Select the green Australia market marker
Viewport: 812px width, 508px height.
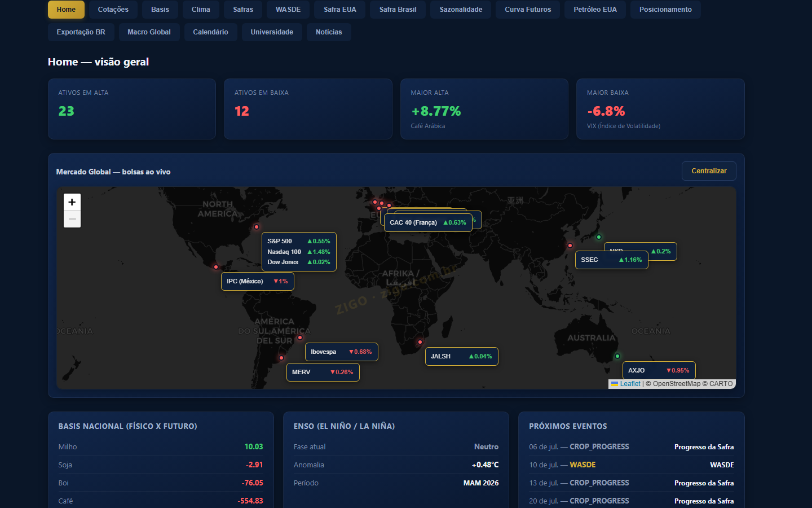617,356
